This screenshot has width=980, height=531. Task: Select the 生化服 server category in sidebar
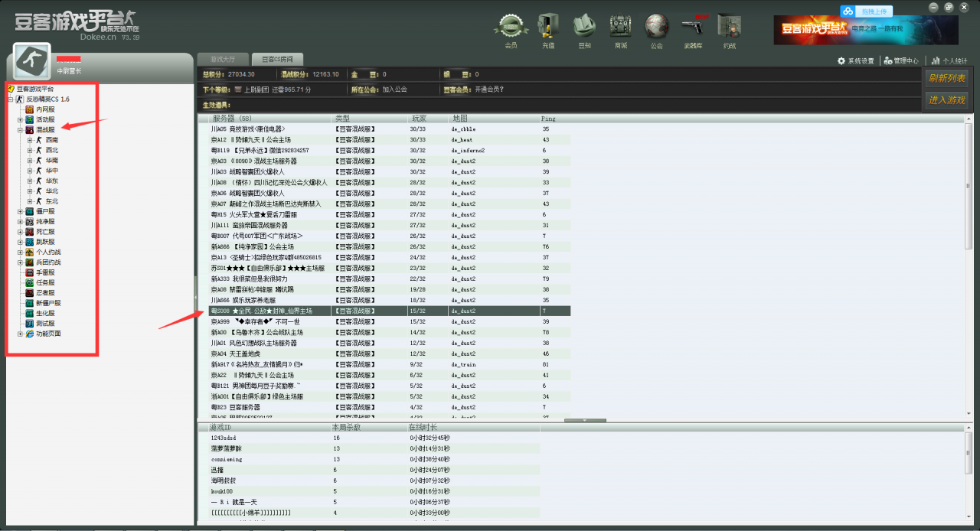pyautogui.click(x=44, y=313)
